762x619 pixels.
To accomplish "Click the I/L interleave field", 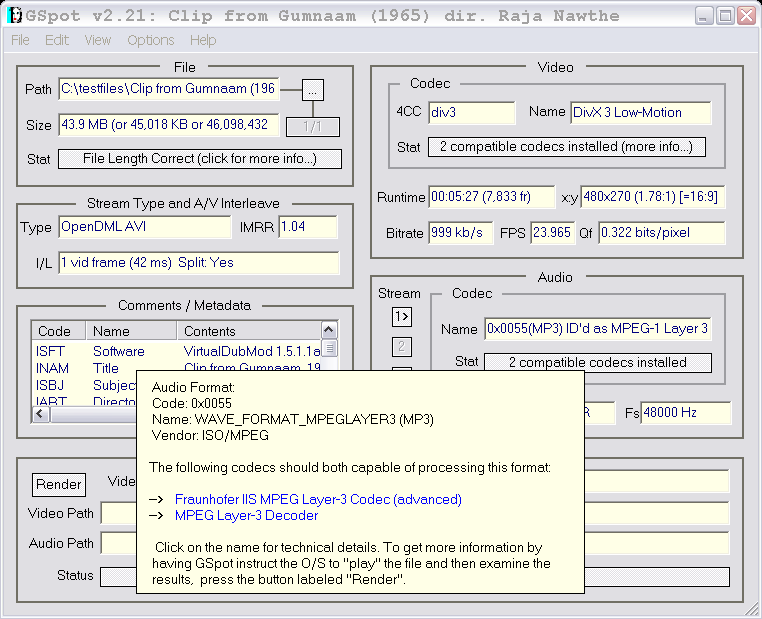I will pyautogui.click(x=199, y=263).
